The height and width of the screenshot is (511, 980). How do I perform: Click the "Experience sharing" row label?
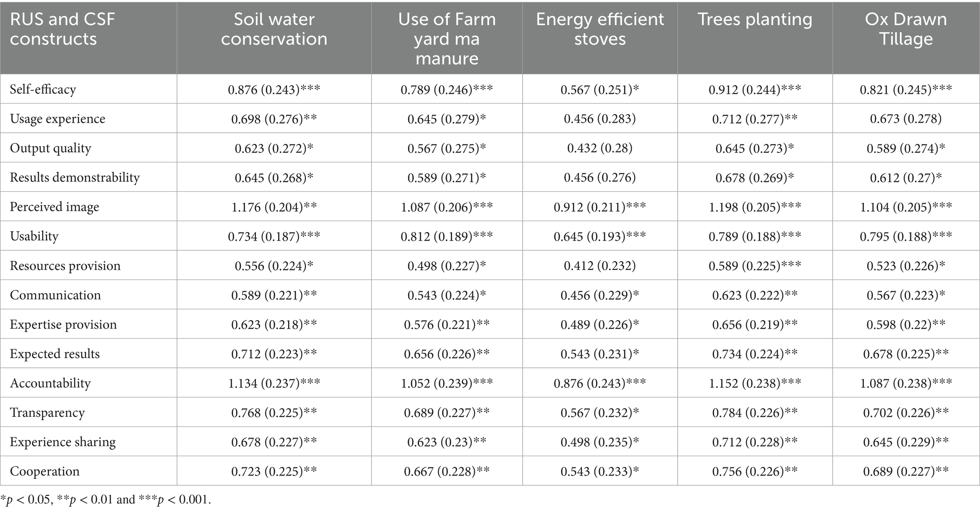tap(63, 442)
